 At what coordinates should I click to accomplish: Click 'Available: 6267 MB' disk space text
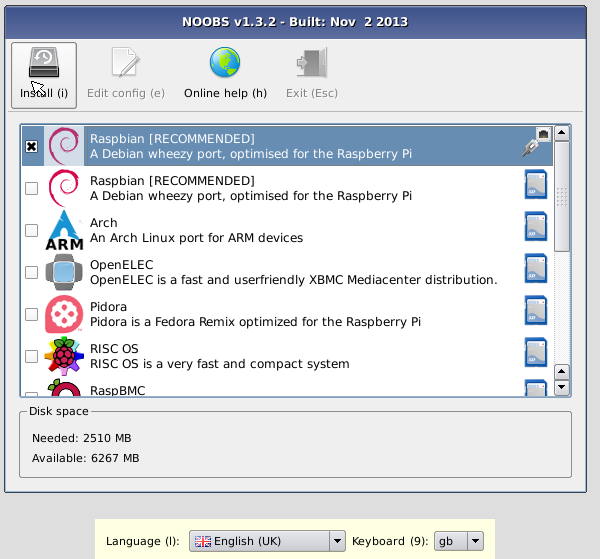point(86,458)
